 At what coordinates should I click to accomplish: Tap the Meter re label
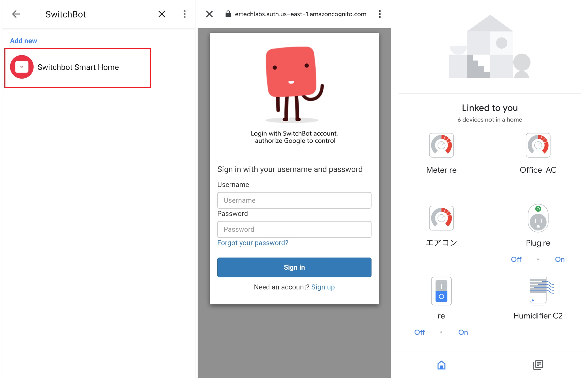[x=441, y=170]
